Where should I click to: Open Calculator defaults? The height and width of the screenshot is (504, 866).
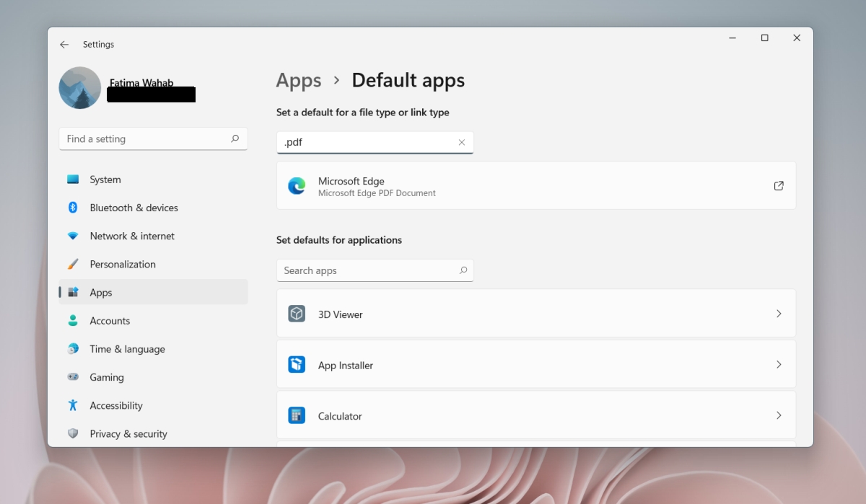(x=536, y=415)
